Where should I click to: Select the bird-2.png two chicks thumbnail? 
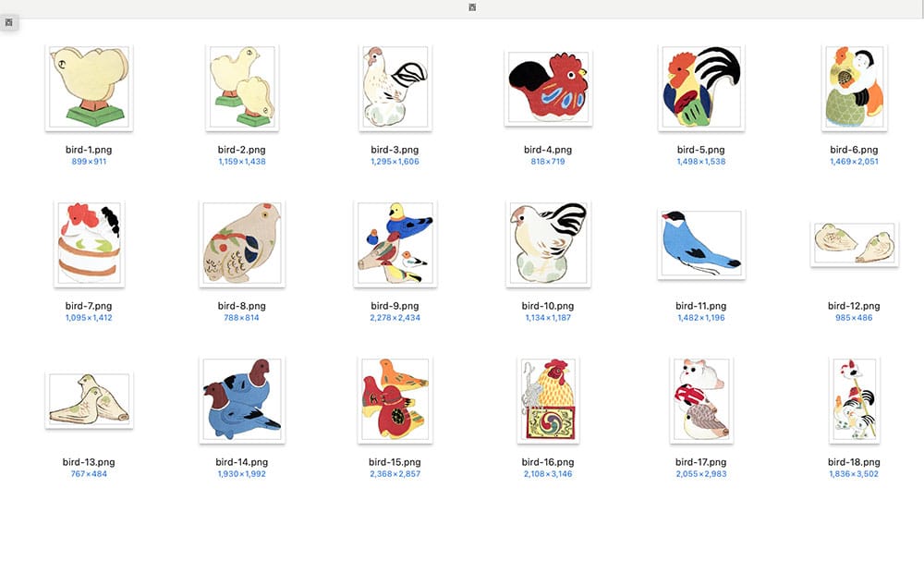click(241, 87)
